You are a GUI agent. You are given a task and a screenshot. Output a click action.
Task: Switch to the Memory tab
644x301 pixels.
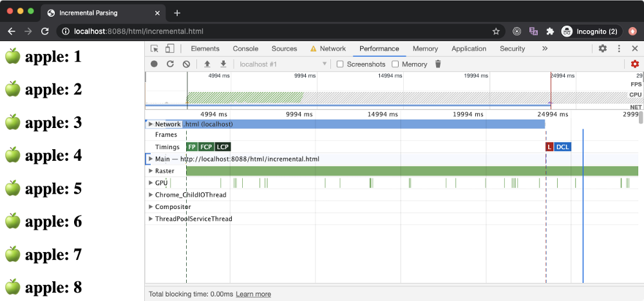(425, 48)
